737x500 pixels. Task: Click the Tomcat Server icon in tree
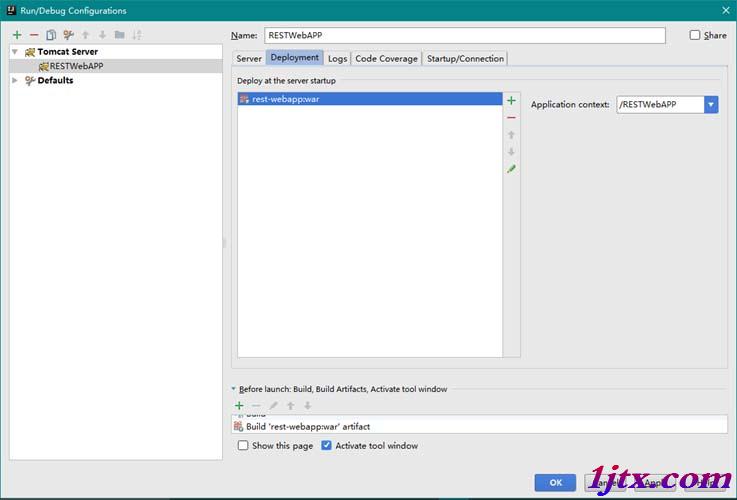click(30, 52)
